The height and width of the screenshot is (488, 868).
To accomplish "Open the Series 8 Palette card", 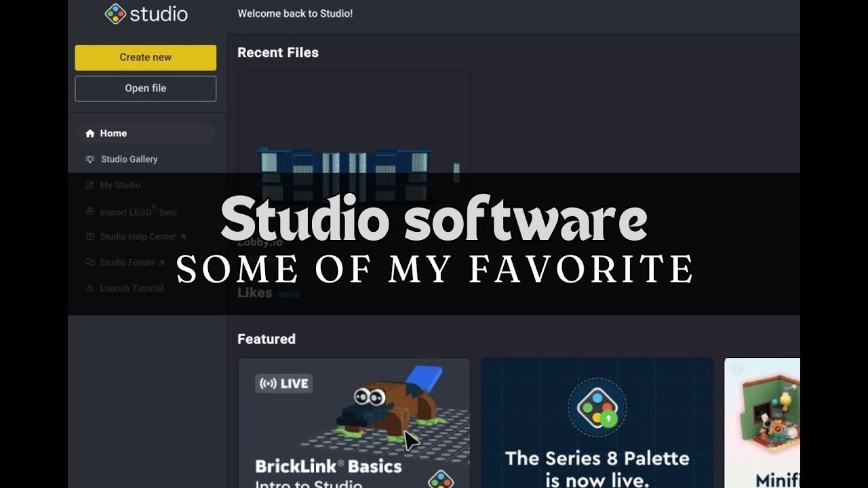I will click(x=597, y=423).
